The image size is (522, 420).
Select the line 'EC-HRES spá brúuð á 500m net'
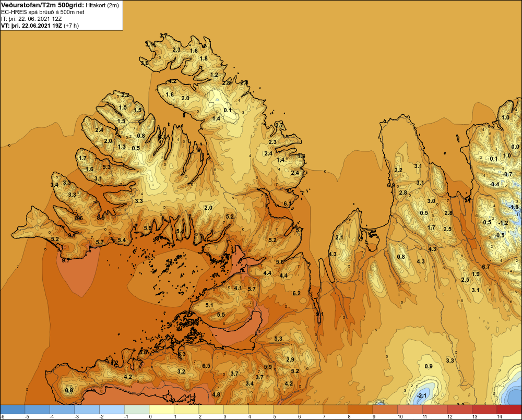tap(43, 12)
